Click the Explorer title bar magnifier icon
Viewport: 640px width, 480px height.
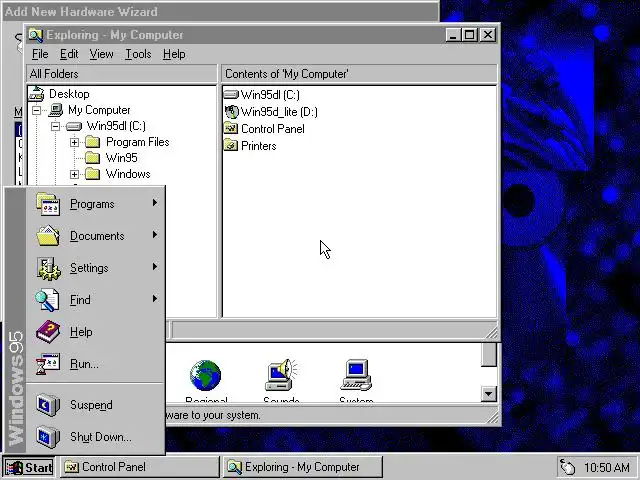coord(36,36)
